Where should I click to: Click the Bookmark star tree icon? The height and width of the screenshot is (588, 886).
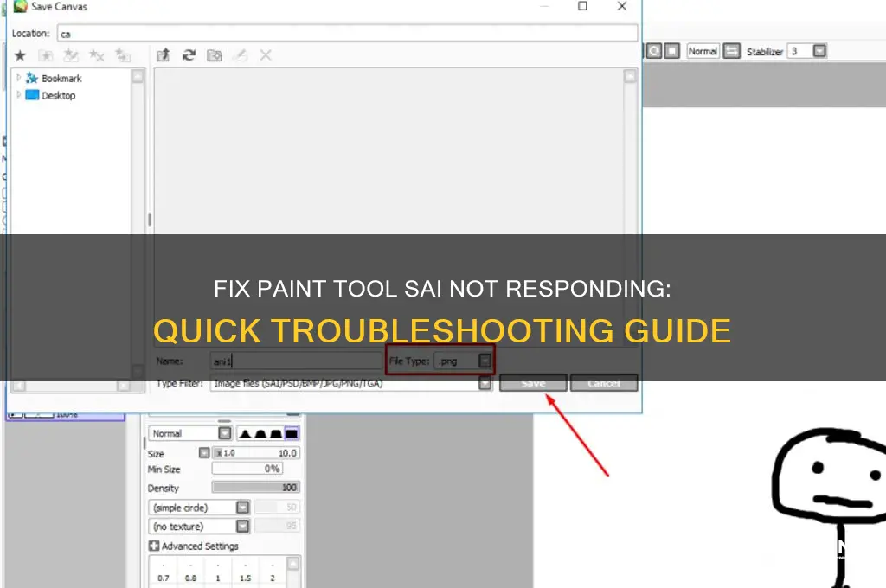(x=32, y=78)
